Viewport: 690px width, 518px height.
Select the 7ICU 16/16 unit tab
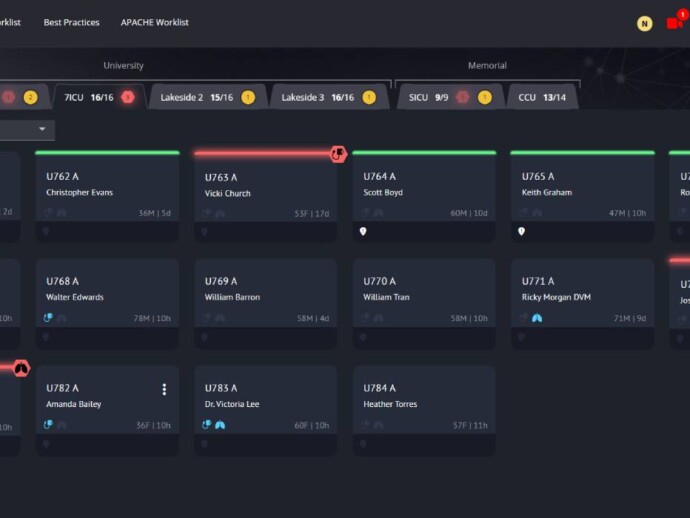pyautogui.click(x=99, y=97)
